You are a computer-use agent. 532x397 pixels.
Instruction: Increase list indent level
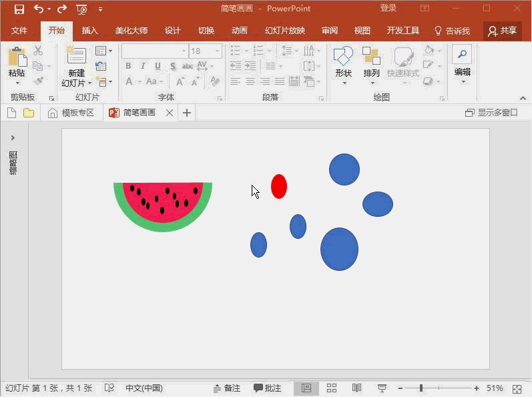(250, 66)
